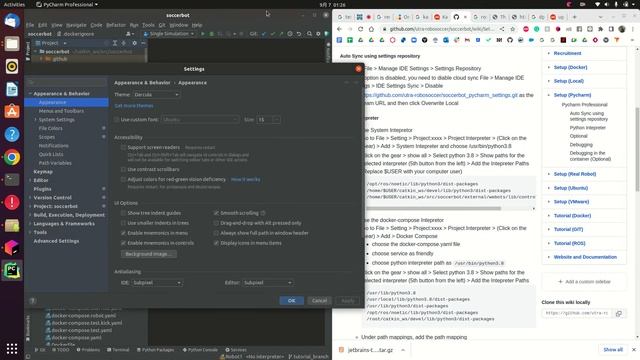640x360 pixels.
Task: Enable Show tree indent guides
Action: tap(123, 213)
